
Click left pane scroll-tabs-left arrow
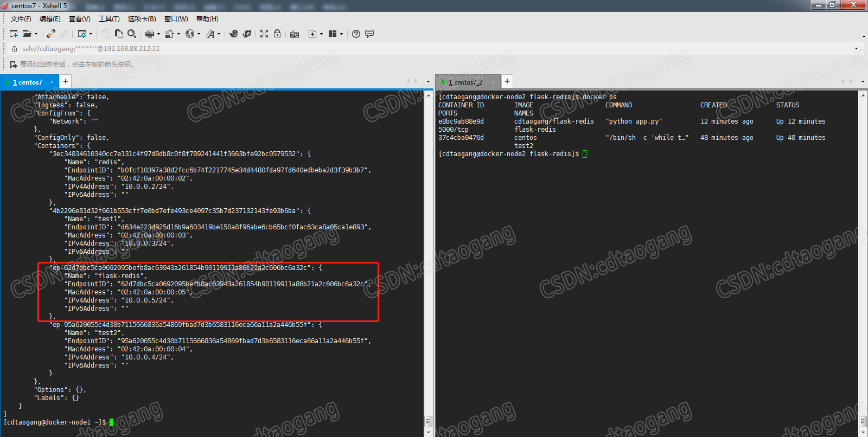click(409, 81)
